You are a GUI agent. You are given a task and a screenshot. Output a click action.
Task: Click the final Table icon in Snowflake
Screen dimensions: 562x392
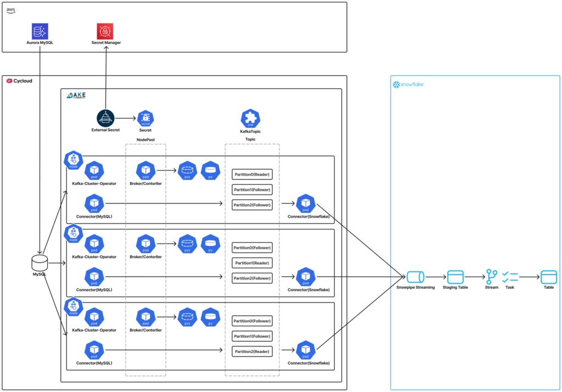[x=548, y=276]
